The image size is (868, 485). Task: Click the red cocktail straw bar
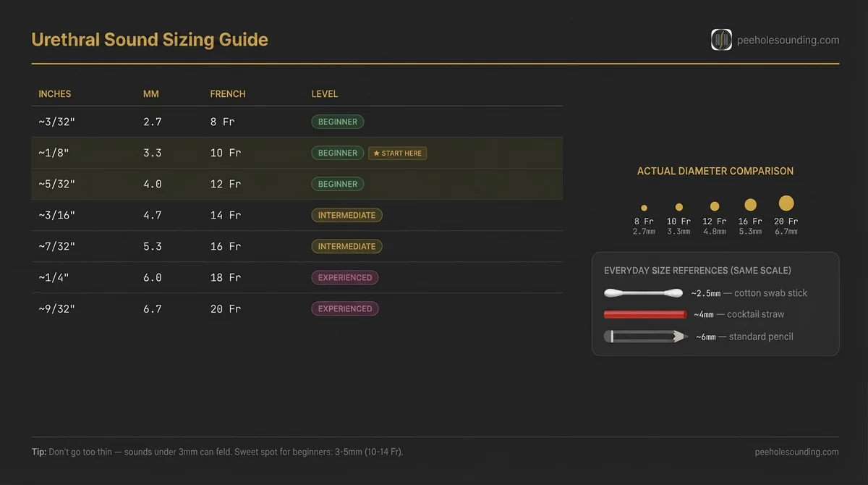click(645, 314)
